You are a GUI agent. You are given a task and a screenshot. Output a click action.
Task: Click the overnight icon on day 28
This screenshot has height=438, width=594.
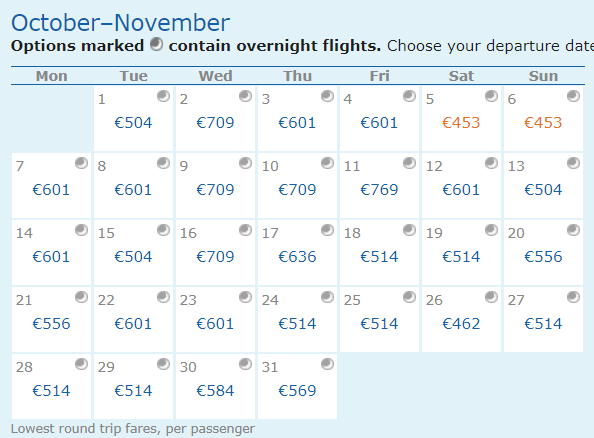point(81,364)
